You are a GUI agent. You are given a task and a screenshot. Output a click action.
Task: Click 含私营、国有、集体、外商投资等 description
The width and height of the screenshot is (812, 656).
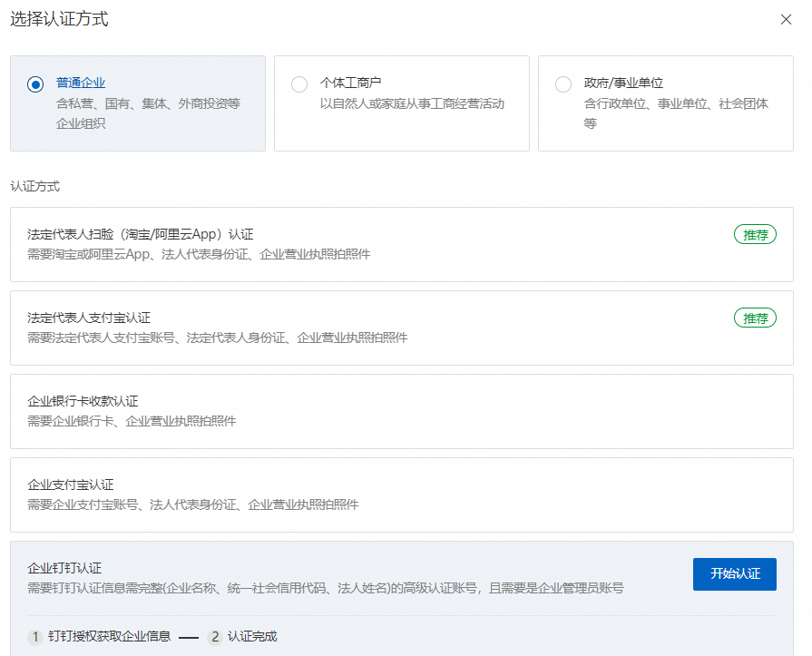148,113
